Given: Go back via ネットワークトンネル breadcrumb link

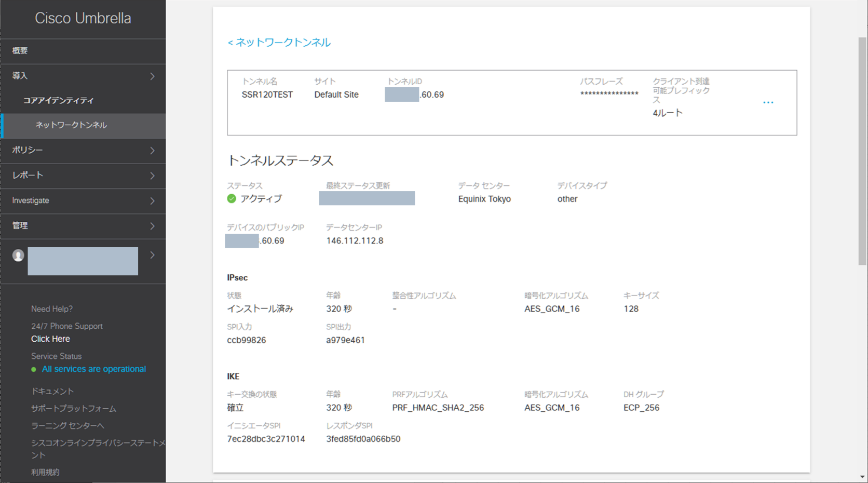Looking at the screenshot, I should 279,43.
